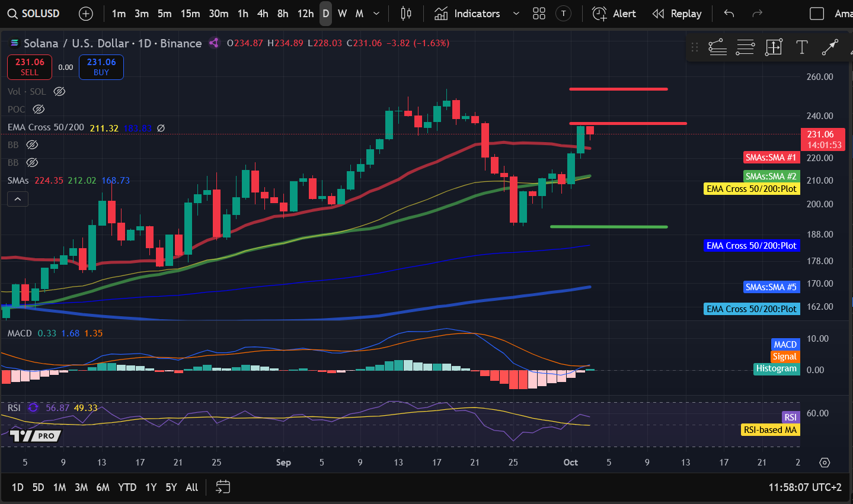
Task: Select the arrow line drawing tool
Action: click(x=830, y=47)
